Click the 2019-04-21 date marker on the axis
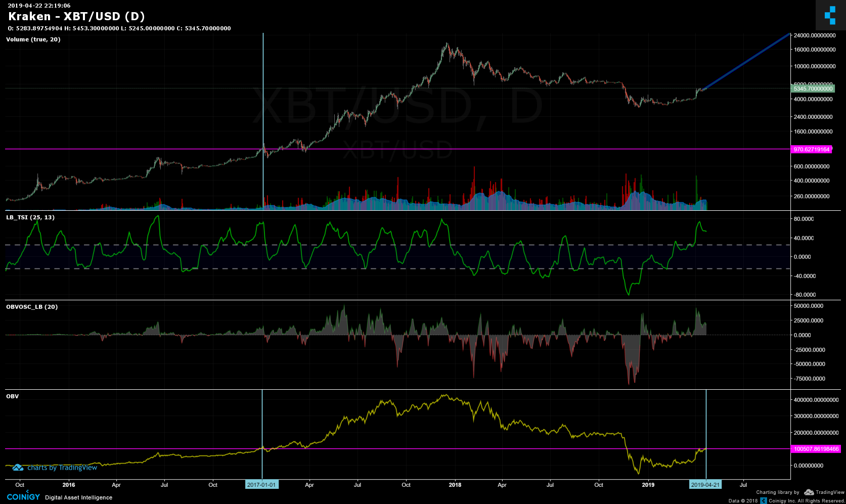 coord(706,484)
